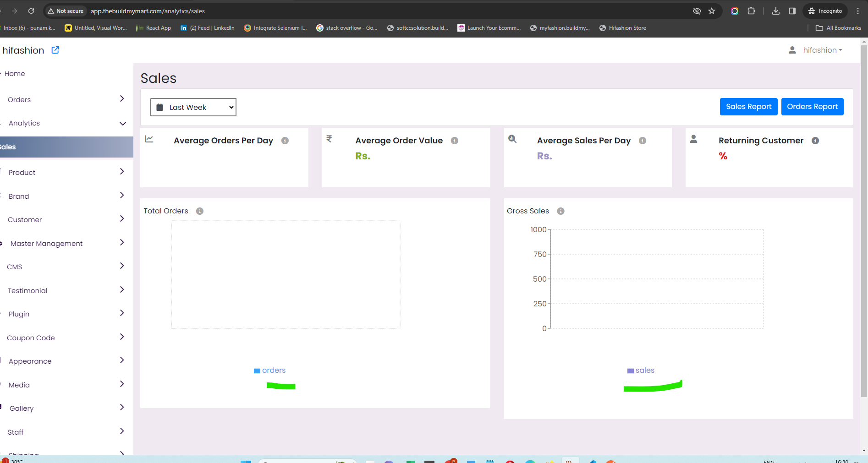Image resolution: width=868 pixels, height=463 pixels.
Task: Click the info icon beside Returning Customer
Action: pos(815,141)
